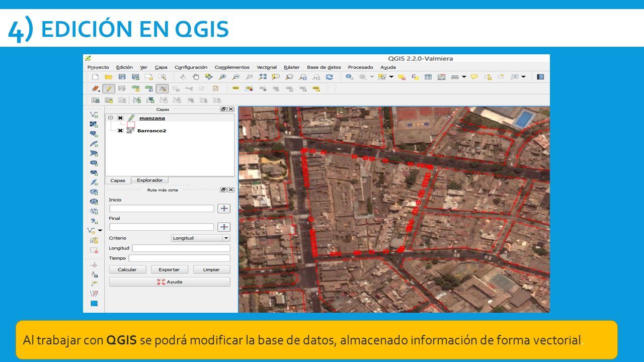Toggle the pencil editing mode button

[x=109, y=88]
